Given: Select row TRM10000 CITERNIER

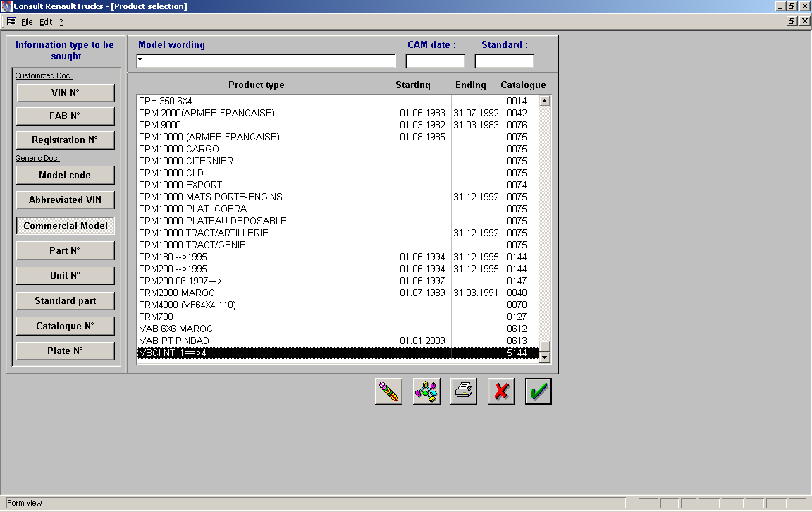Looking at the screenshot, I should [338, 161].
